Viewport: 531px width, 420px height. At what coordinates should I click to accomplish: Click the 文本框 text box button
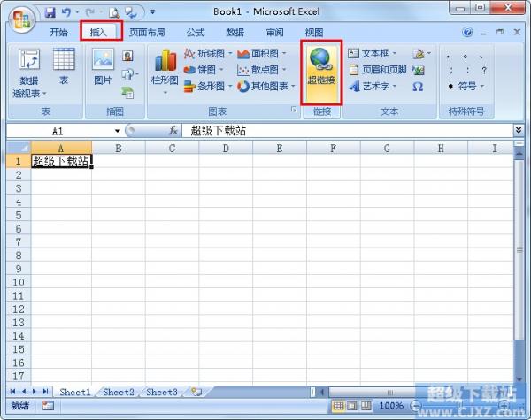373,53
